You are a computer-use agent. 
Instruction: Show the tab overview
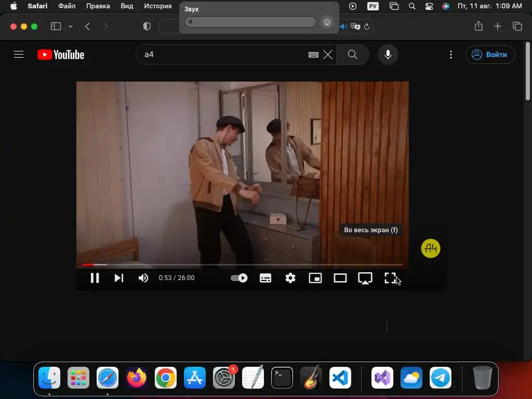[x=517, y=26]
